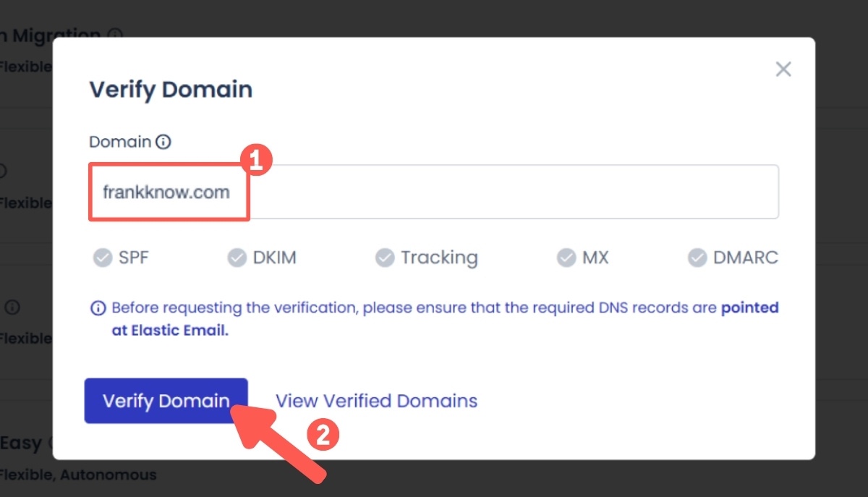Click the Migration info icon behind the dialog
Viewport: 868px width, 497px height.
pos(114,35)
